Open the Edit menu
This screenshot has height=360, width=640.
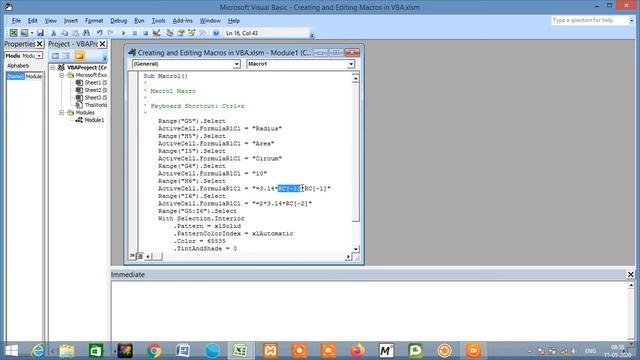click(33, 20)
